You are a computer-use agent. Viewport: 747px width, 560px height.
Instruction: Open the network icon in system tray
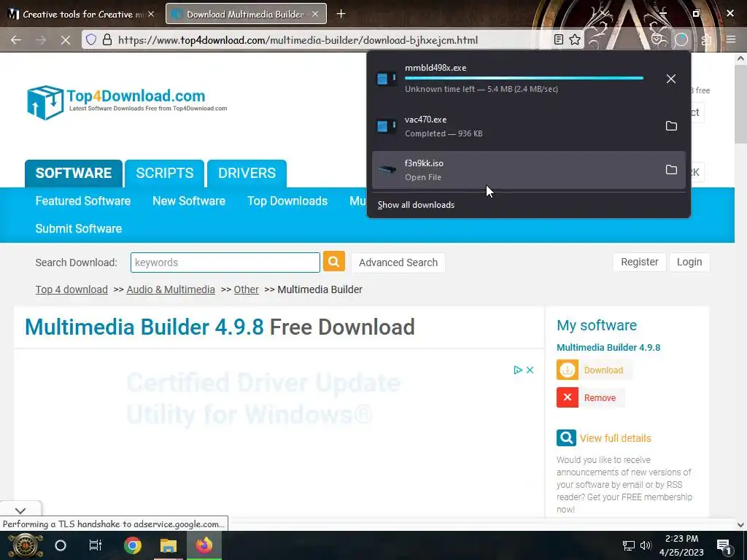click(x=628, y=545)
